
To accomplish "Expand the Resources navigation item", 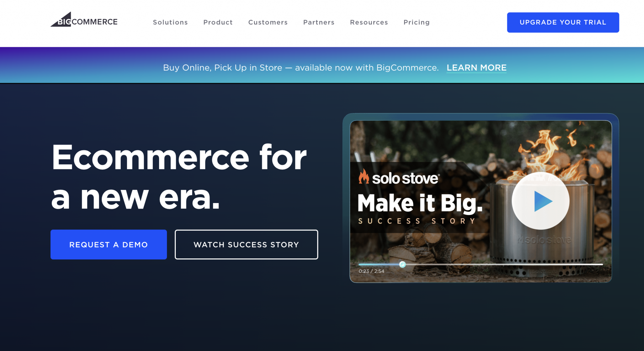I will pos(369,22).
